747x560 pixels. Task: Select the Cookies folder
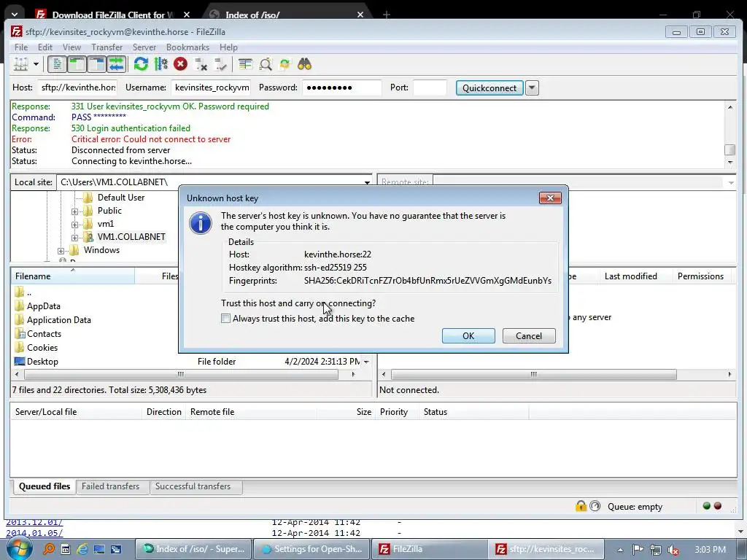point(42,348)
